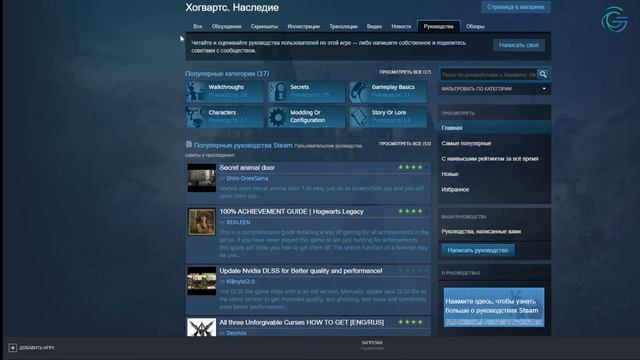Switch to the Все tab
The image size is (640, 360).
pyautogui.click(x=198, y=27)
